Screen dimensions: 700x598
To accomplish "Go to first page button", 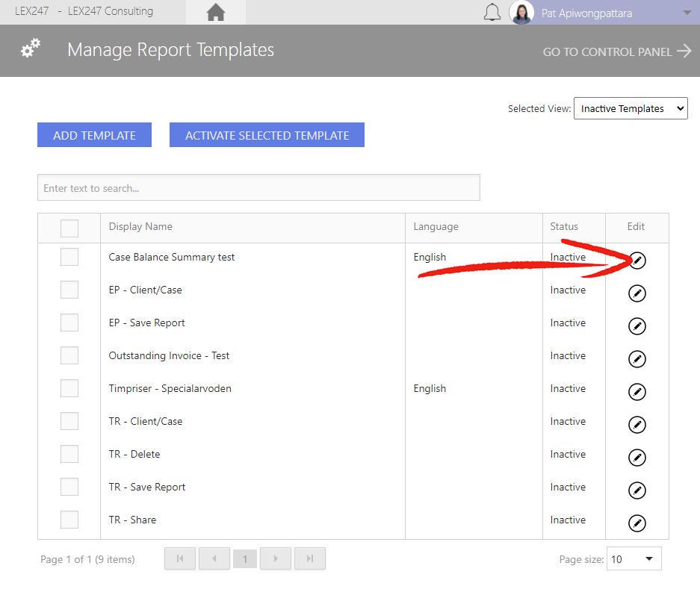I will (x=180, y=558).
